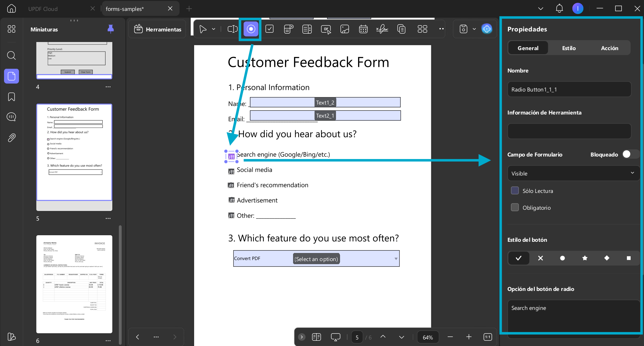Open the search panel in sidebar
Screen dimensions: 644x346
(x=12, y=55)
